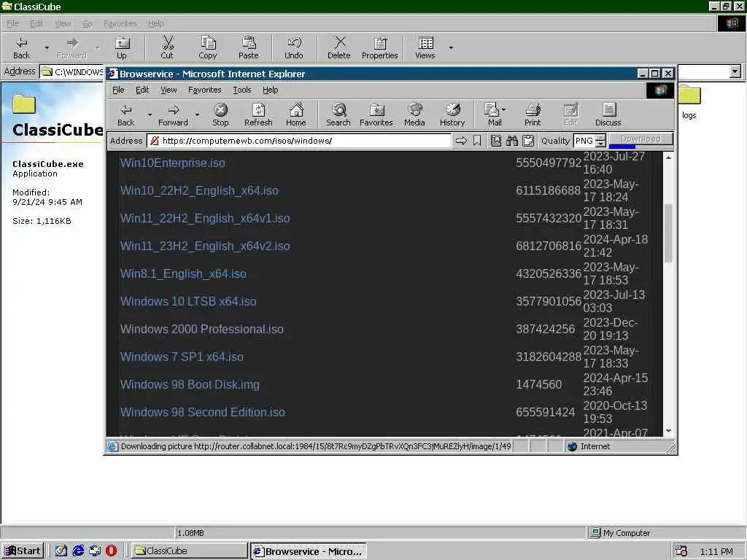Expand the Back history dropdown in Internet Explorer

point(150,114)
